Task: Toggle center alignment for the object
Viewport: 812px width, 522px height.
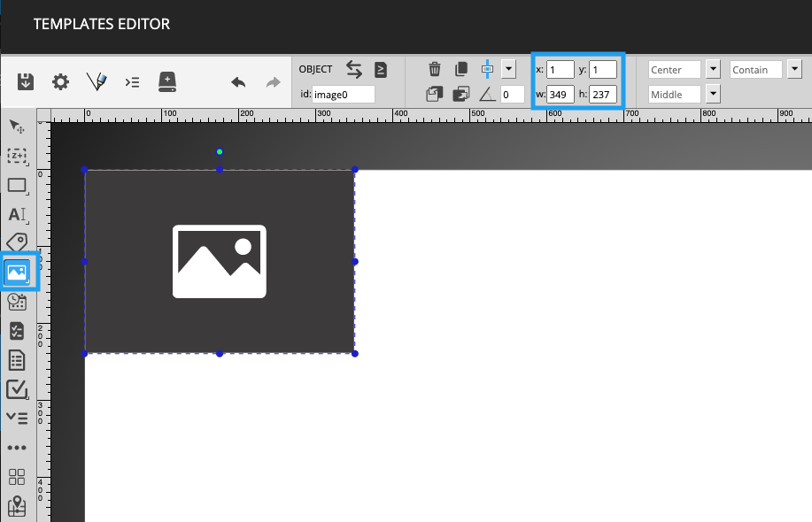Action: [486, 69]
